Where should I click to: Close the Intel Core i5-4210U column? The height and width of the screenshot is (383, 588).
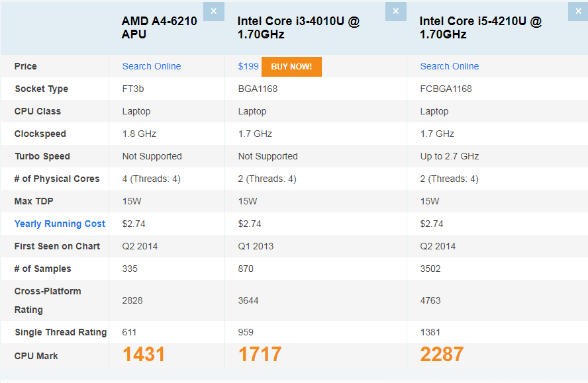(x=577, y=11)
